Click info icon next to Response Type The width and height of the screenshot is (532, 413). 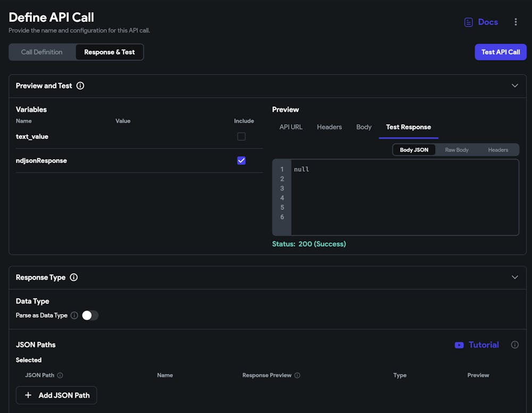pyautogui.click(x=73, y=277)
